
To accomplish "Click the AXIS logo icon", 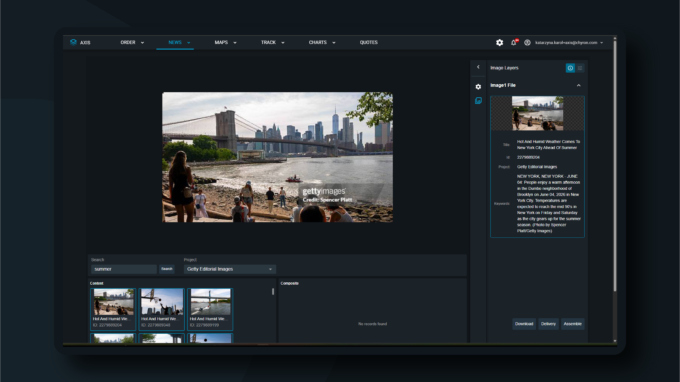I will [x=73, y=42].
